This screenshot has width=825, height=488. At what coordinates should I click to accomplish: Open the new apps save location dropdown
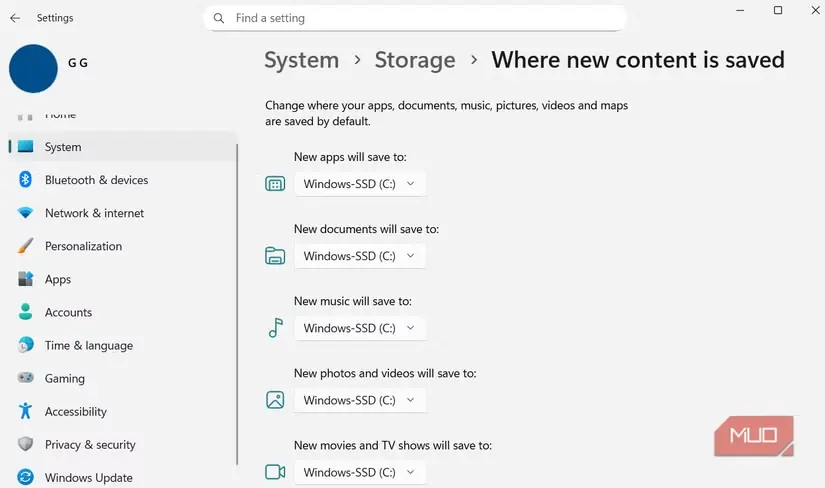click(360, 184)
